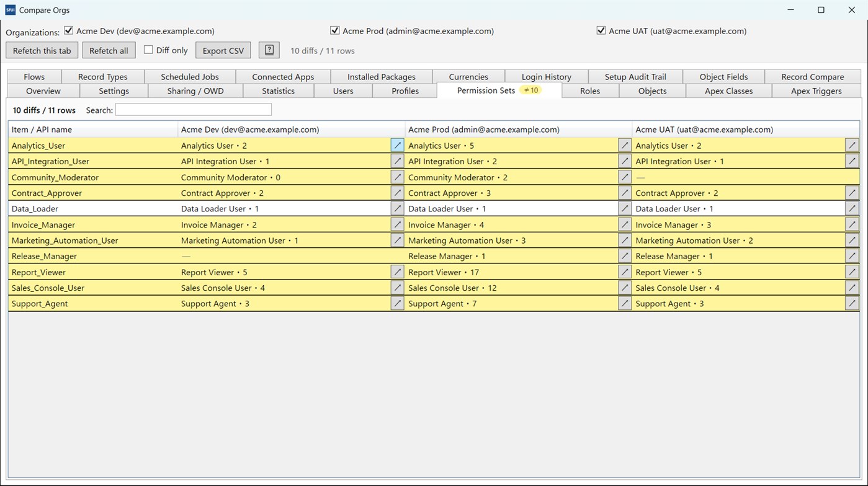
Task: Focus the Search input field
Action: 193,110
